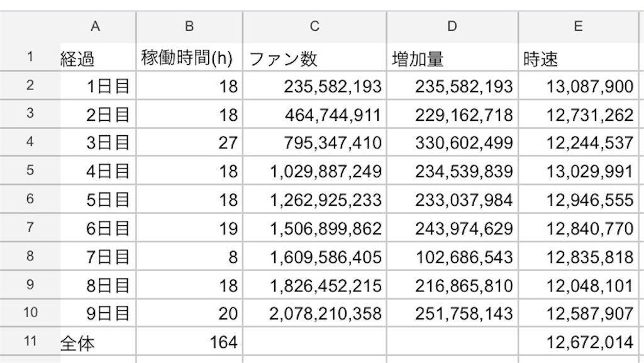Select column D header

tap(452, 27)
